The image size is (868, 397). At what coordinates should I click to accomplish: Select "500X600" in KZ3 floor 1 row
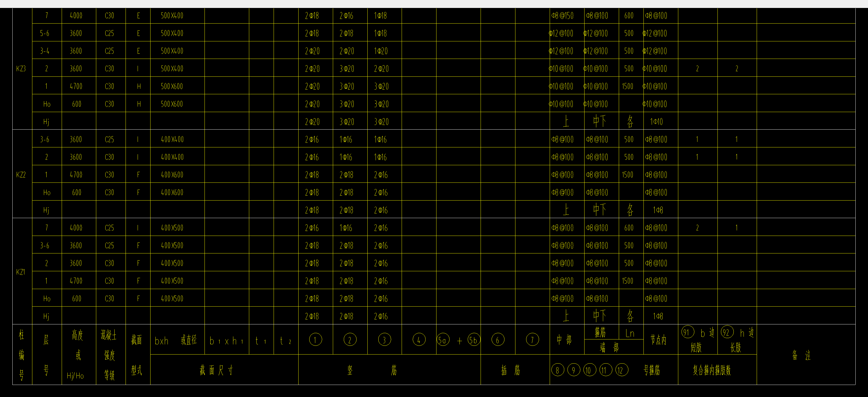pyautogui.click(x=172, y=86)
